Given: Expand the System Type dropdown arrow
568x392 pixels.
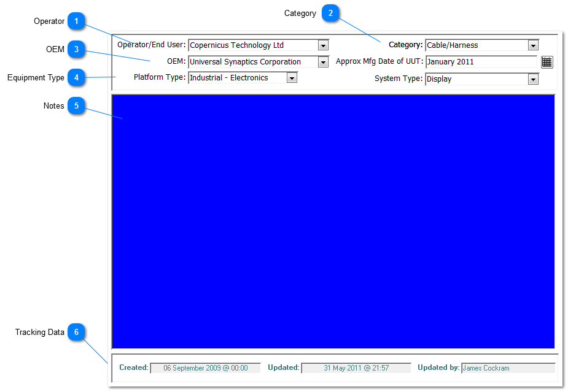Looking at the screenshot, I should click(533, 79).
